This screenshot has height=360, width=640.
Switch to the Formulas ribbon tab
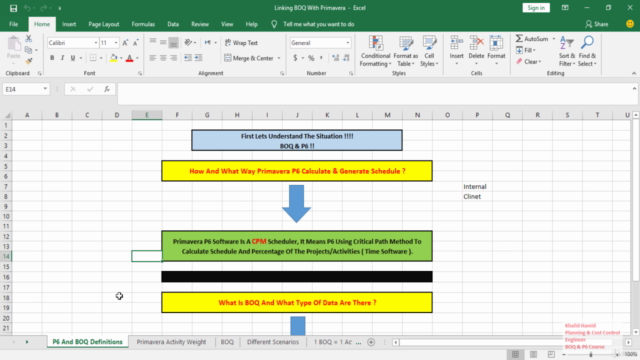point(143,24)
